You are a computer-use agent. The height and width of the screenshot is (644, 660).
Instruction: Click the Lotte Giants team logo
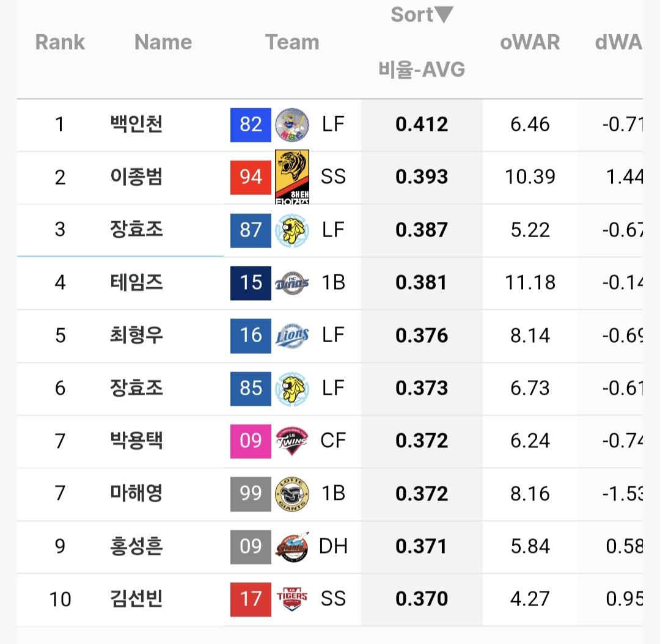pos(292,494)
